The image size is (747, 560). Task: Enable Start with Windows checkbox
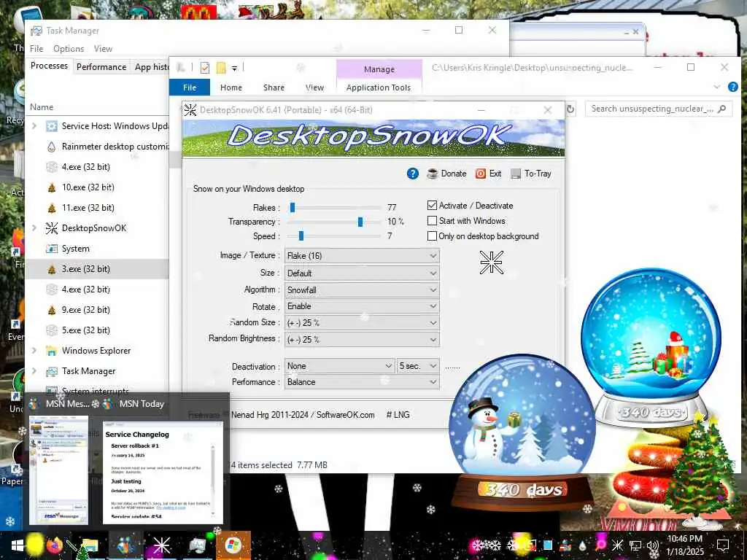tap(432, 220)
